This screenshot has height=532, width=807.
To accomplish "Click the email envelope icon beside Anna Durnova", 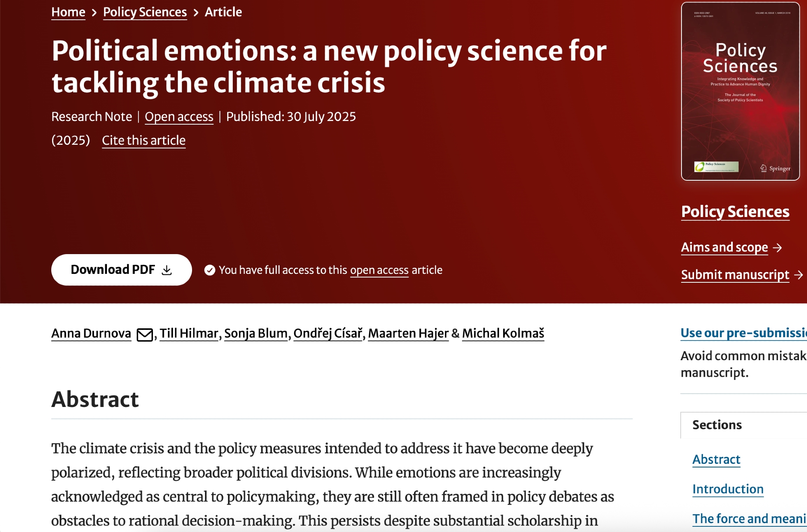I will [144, 335].
